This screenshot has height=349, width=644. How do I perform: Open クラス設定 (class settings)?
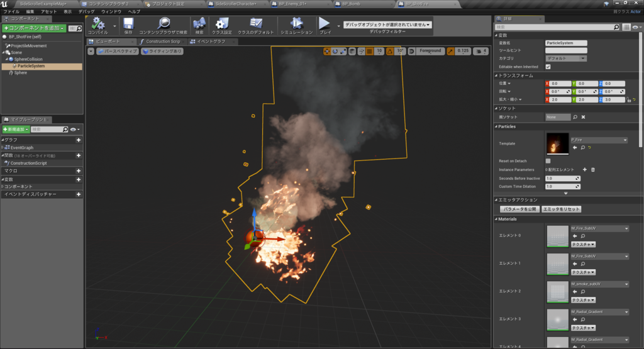coord(222,25)
